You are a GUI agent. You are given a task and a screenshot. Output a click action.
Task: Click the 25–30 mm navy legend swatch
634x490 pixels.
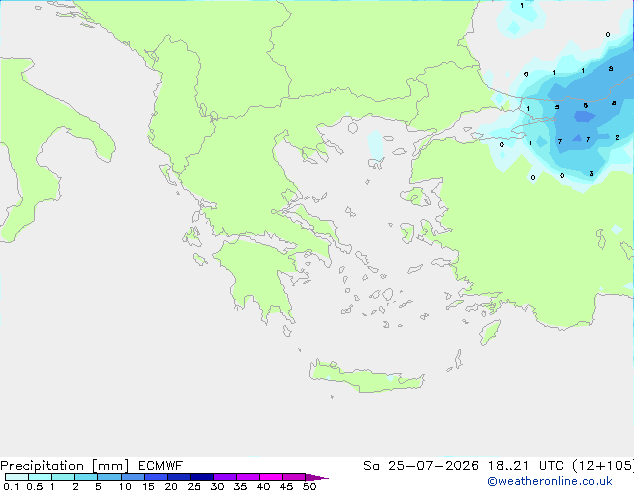202,477
